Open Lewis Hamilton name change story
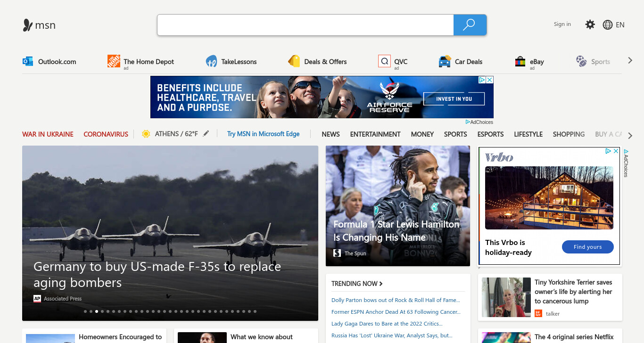 (x=396, y=231)
